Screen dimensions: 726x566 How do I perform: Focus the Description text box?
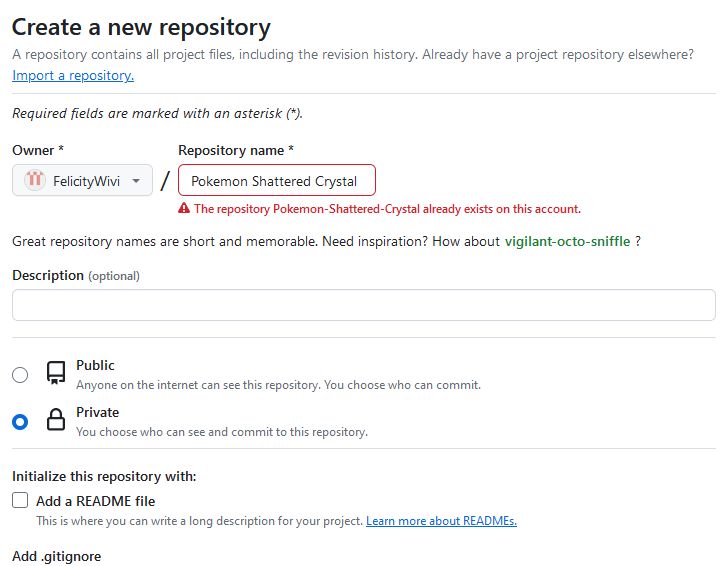[x=363, y=305]
